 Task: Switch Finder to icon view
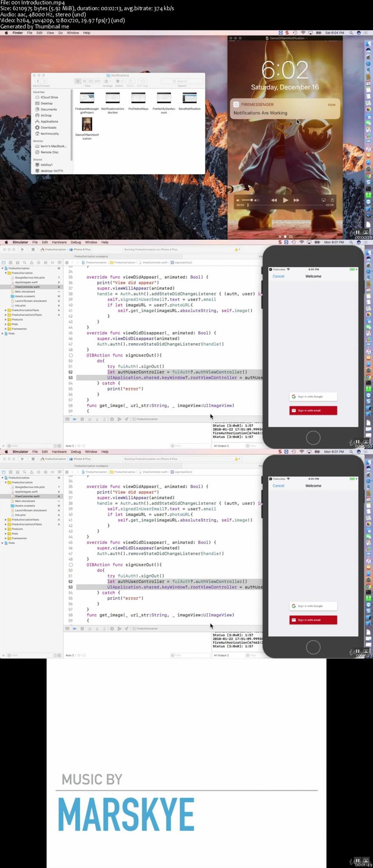pos(78,81)
